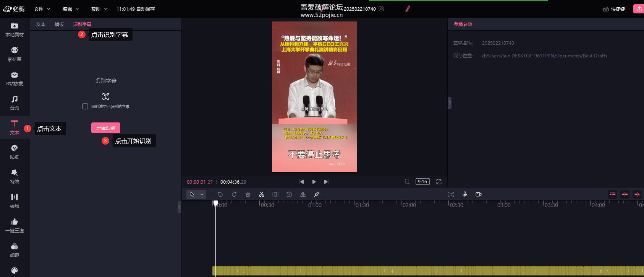Collapse the left panel arrow by the timeline
The image size is (644, 277).
coord(180,207)
